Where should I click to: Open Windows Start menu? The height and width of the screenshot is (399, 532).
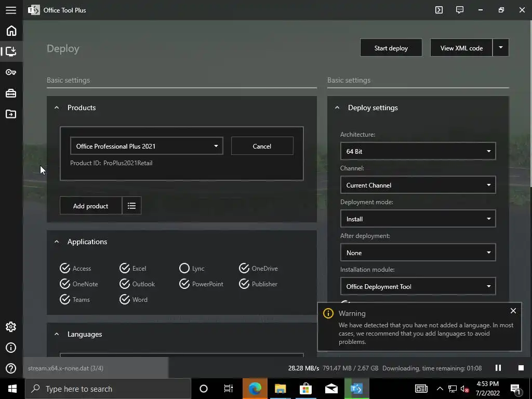coord(12,389)
